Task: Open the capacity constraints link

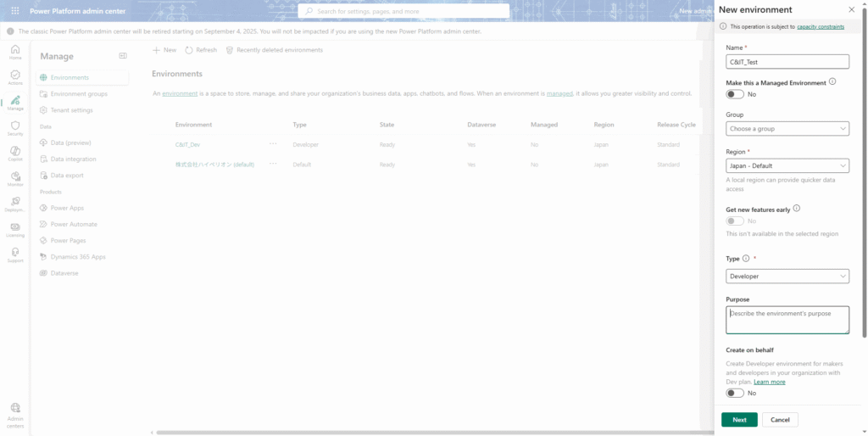Action: [x=820, y=26]
